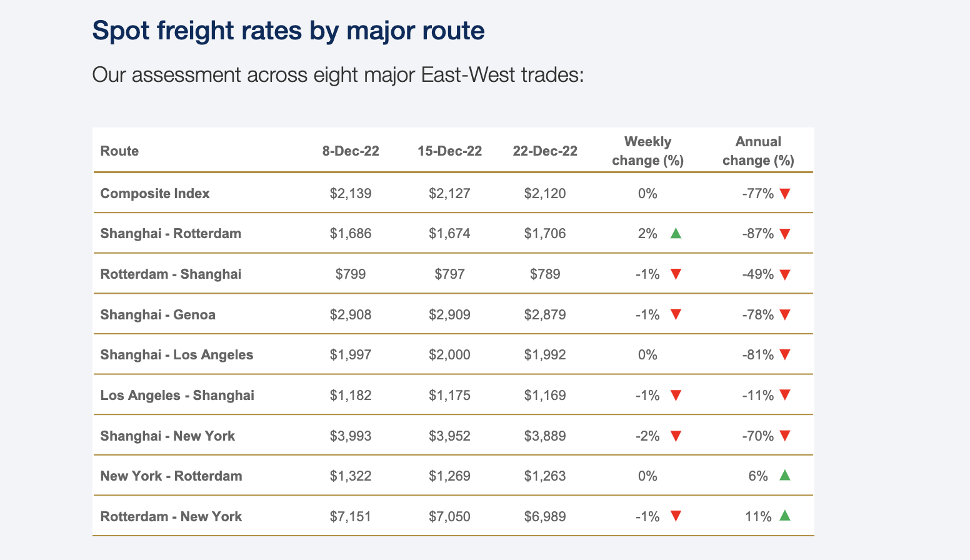Click green up arrow beside 11% annual change

point(785,516)
